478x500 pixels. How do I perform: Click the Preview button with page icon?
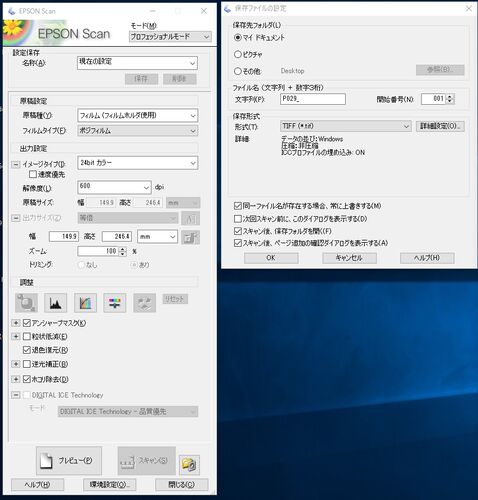pyautogui.click(x=69, y=461)
